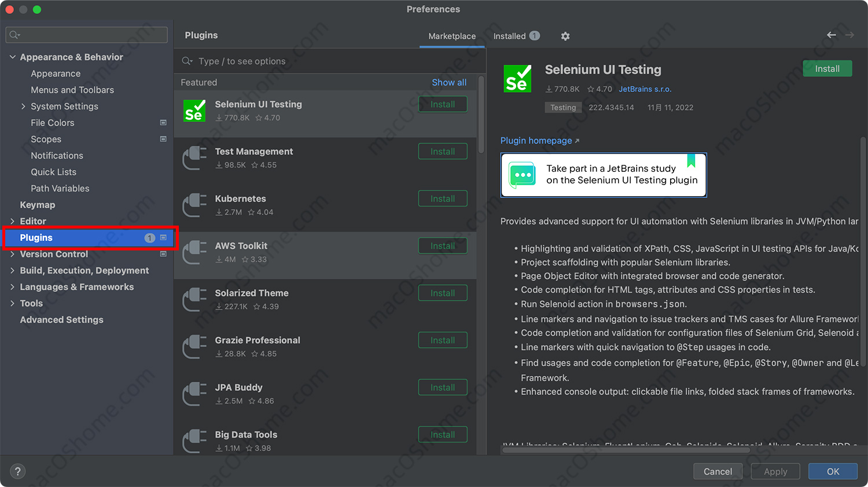868x487 pixels.
Task: Install the Grazie Professional plugin
Action: pyautogui.click(x=443, y=340)
